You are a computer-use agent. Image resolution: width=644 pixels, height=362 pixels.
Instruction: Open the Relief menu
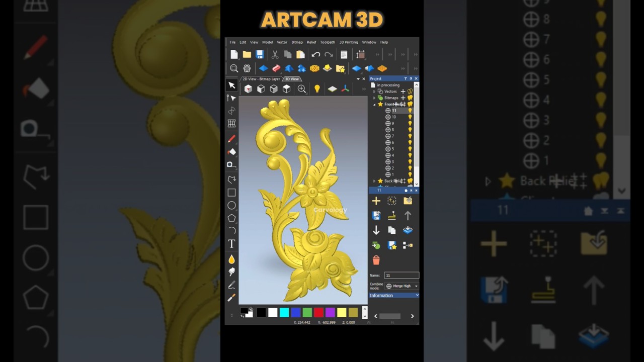[x=311, y=42]
